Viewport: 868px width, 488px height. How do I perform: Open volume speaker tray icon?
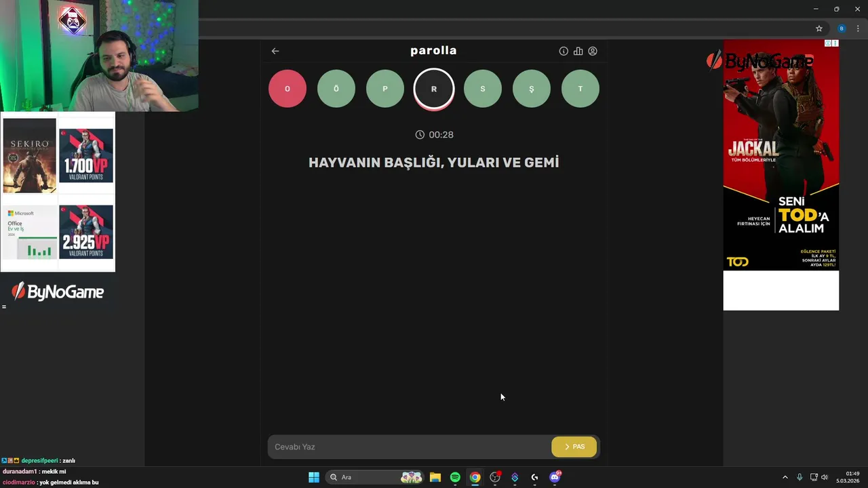(825, 477)
